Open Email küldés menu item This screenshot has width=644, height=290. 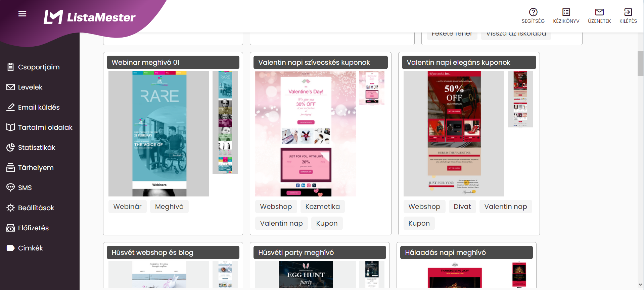point(40,107)
